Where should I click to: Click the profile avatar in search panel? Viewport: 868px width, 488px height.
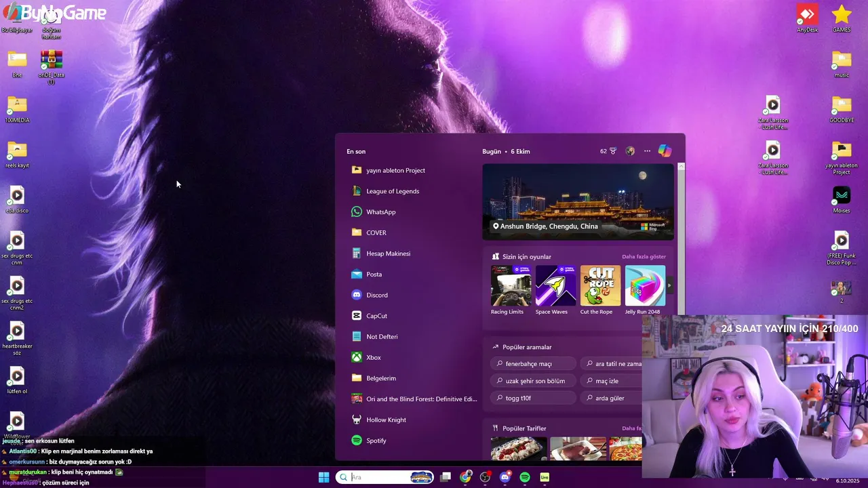630,151
